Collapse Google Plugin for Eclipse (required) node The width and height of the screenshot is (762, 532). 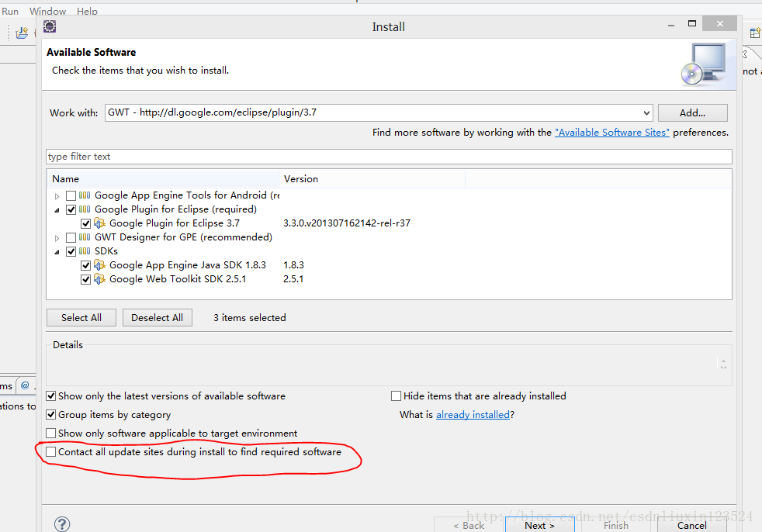click(x=57, y=210)
